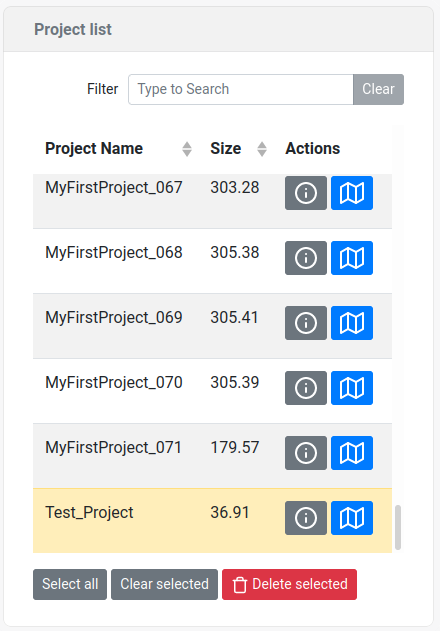This screenshot has height=631, width=440.
Task: Click Clear selected button
Action: pos(164,584)
